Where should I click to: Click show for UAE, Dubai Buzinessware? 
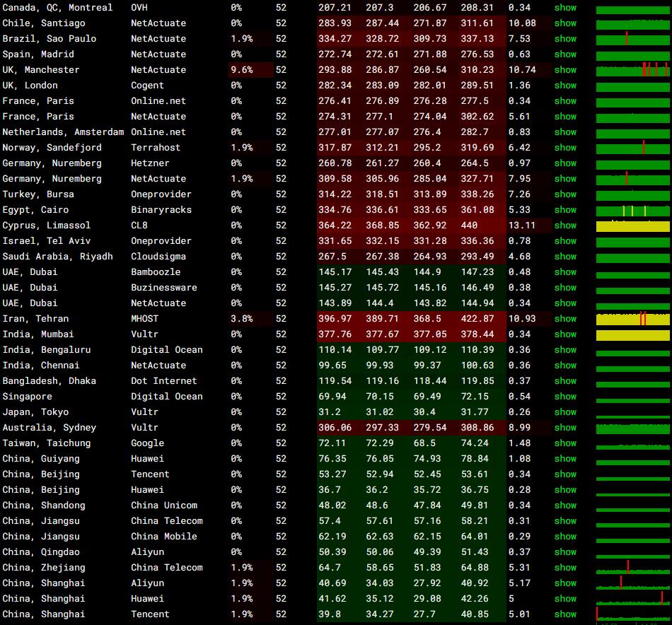tap(565, 288)
